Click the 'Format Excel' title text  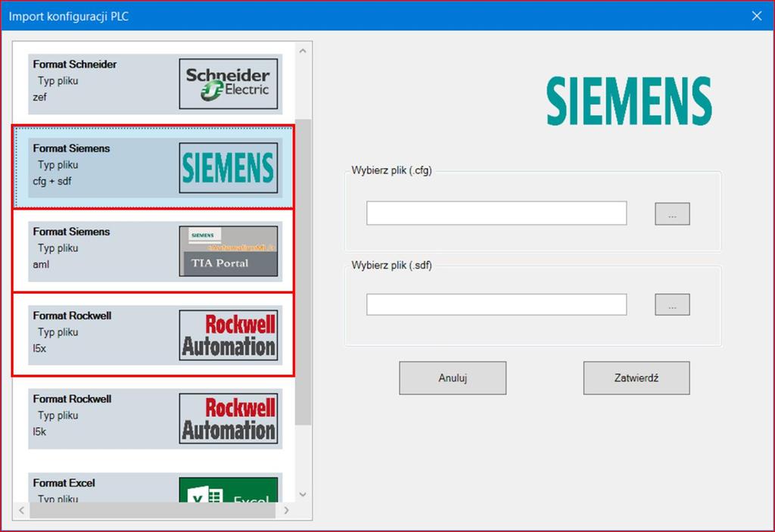(x=64, y=483)
